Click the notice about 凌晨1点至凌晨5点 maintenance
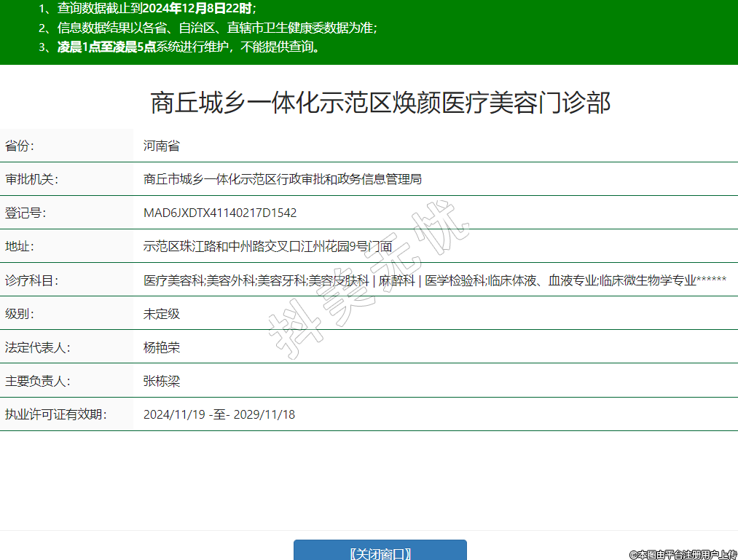The image size is (738, 560). (x=188, y=47)
